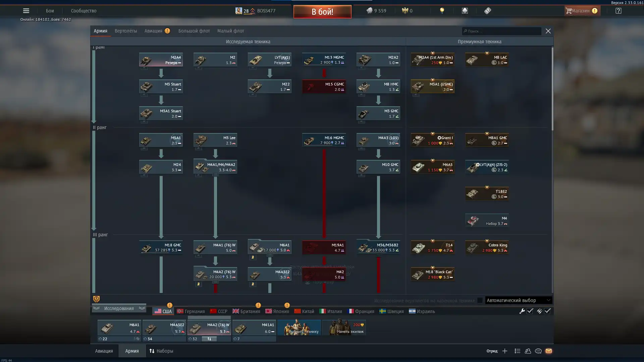Select the M4A3E2 crew slot
Screen dimensions: 644x362
(164, 328)
